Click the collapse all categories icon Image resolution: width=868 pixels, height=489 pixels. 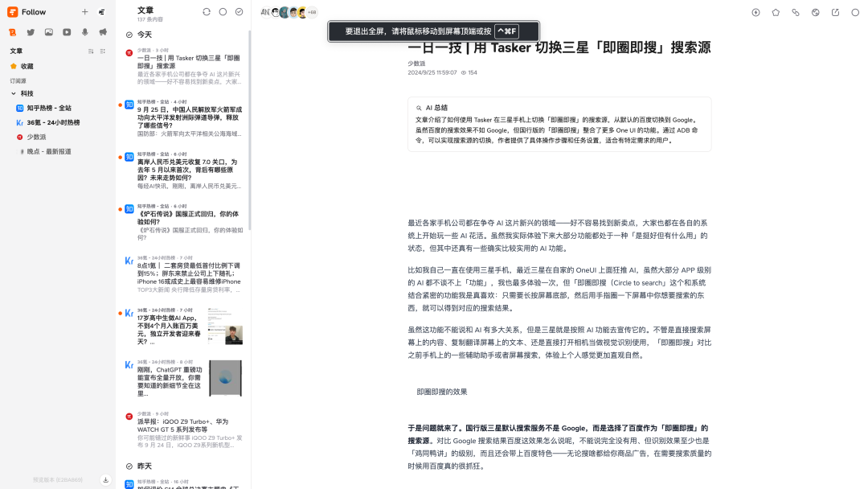pyautogui.click(x=102, y=51)
